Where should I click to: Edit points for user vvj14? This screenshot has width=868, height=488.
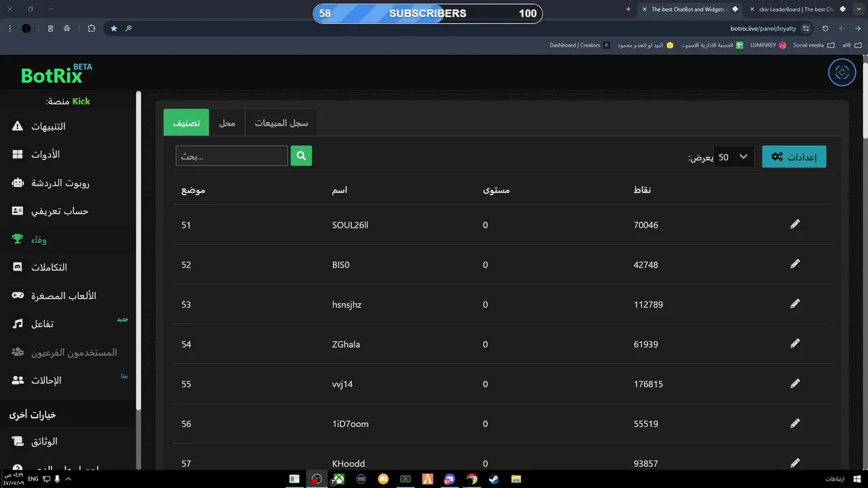coord(795,384)
